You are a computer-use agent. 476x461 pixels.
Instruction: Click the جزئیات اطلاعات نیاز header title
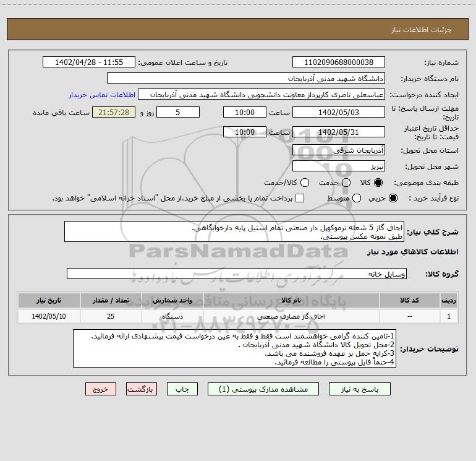[422, 30]
